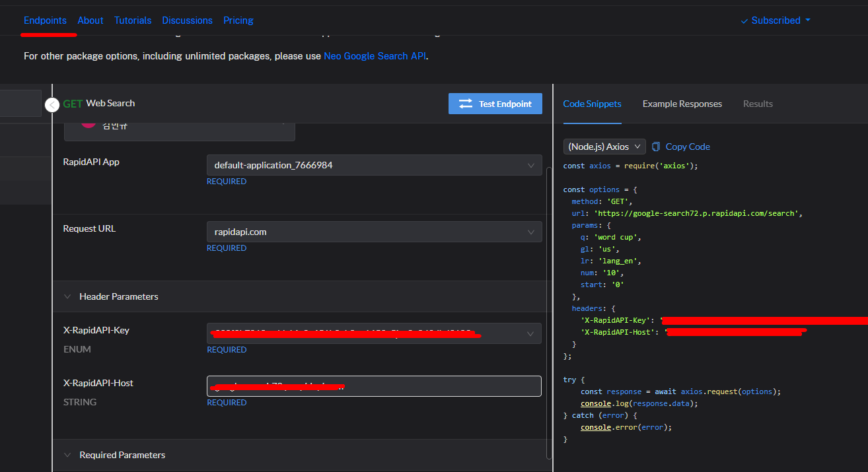The width and height of the screenshot is (868, 472).
Task: Click the const axios require line
Action: [630, 166]
